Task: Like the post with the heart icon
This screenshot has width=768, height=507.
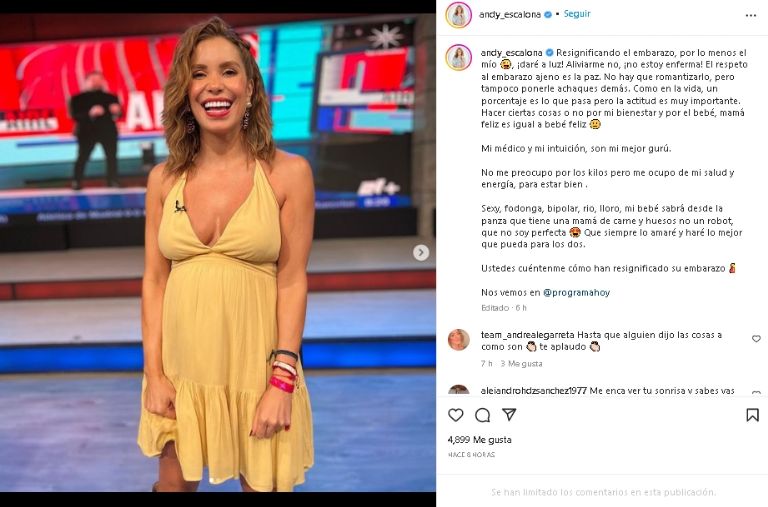Action: click(456, 415)
